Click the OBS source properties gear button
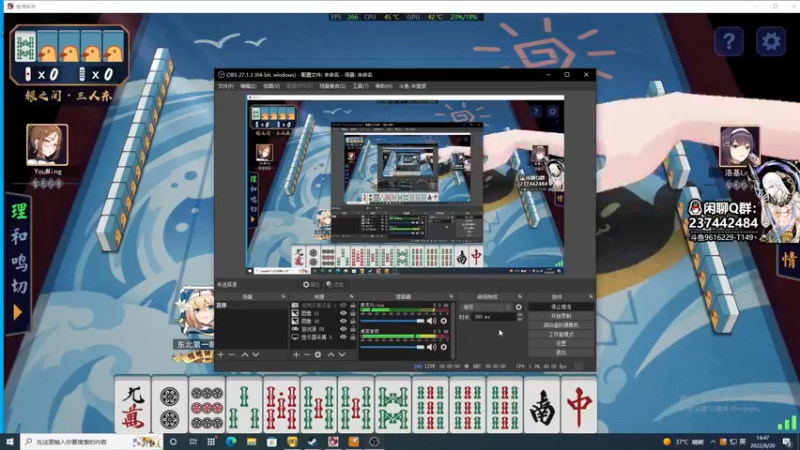The image size is (800, 450). [x=311, y=285]
